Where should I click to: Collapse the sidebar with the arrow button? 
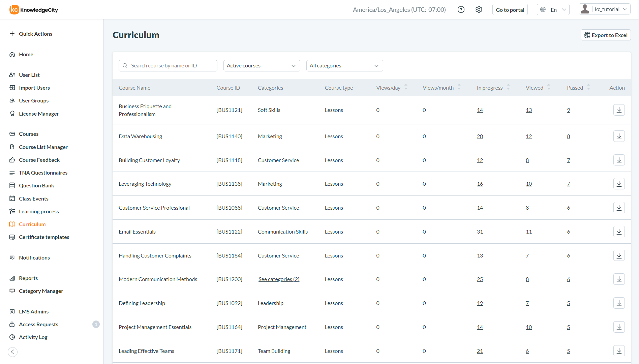tap(12, 352)
